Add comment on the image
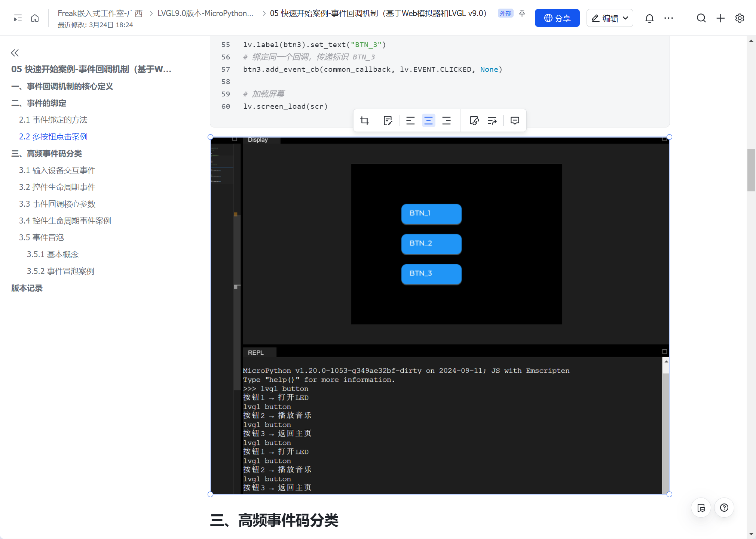This screenshot has height=539, width=756. (515, 120)
